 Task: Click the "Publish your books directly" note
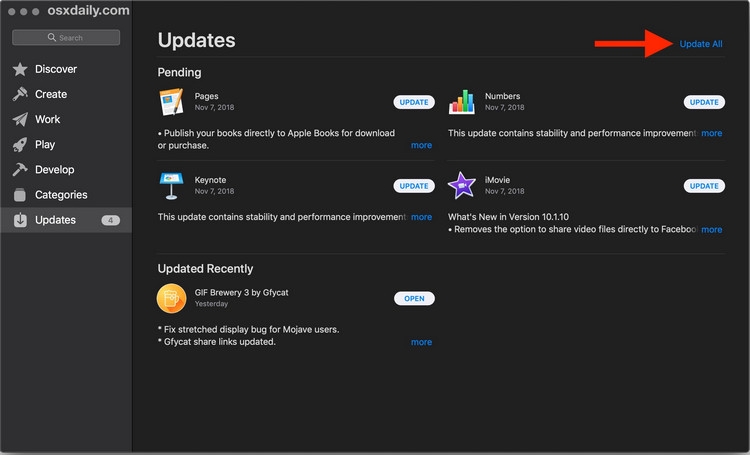(276, 139)
